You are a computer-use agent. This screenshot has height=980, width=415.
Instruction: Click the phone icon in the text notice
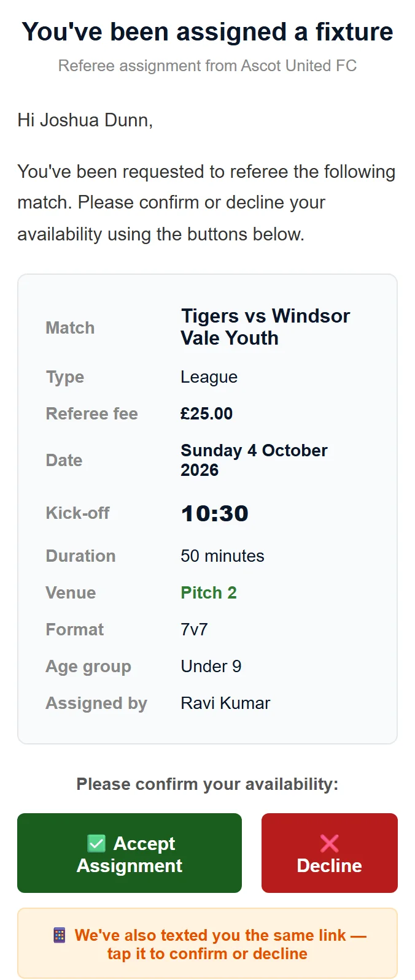pyautogui.click(x=60, y=935)
